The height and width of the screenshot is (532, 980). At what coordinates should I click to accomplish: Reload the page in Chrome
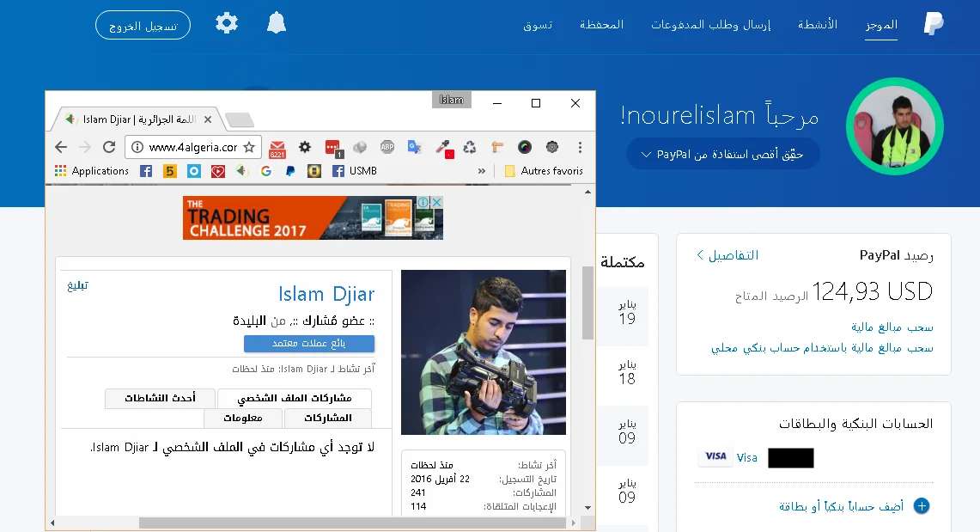[108, 147]
